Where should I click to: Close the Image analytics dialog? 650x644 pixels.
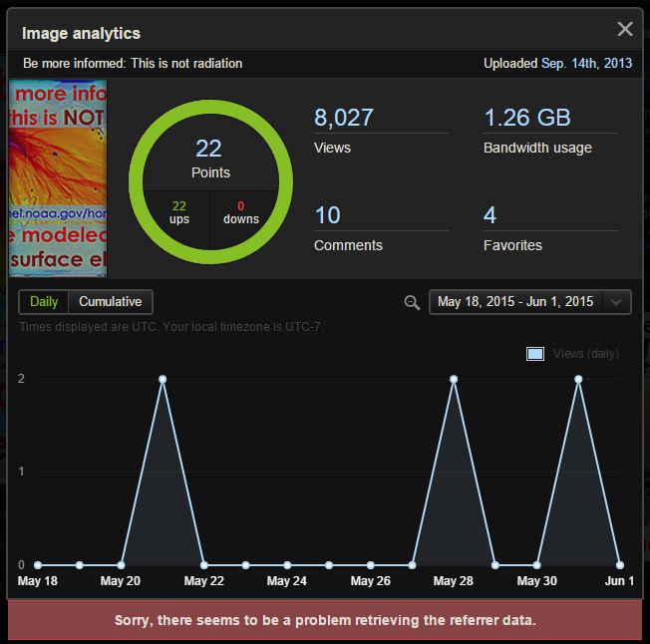624,30
